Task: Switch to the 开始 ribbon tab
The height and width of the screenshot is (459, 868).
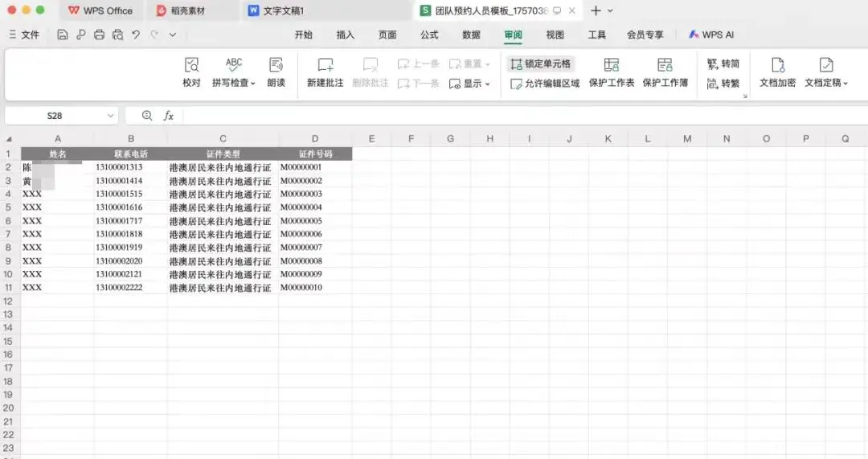Action: pyautogui.click(x=303, y=35)
